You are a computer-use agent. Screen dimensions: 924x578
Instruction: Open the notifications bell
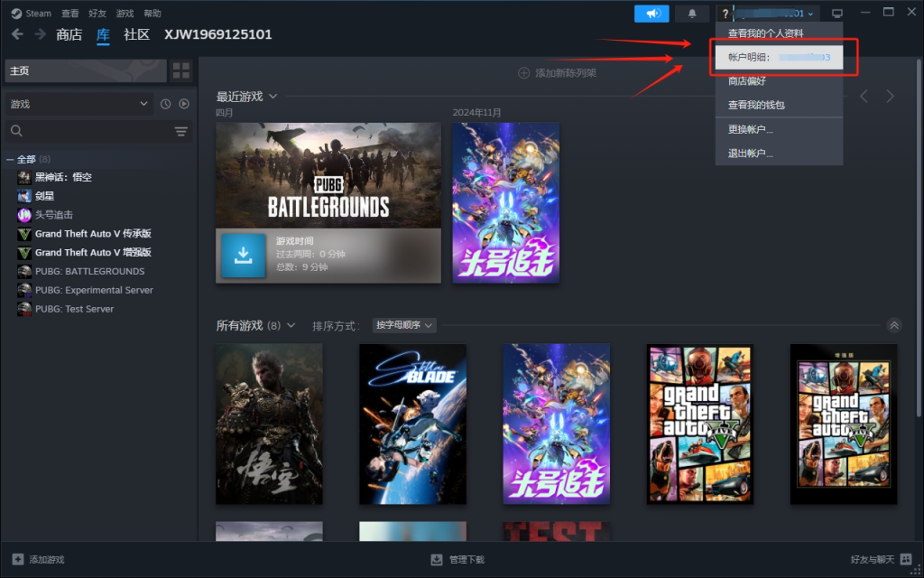[x=692, y=14]
